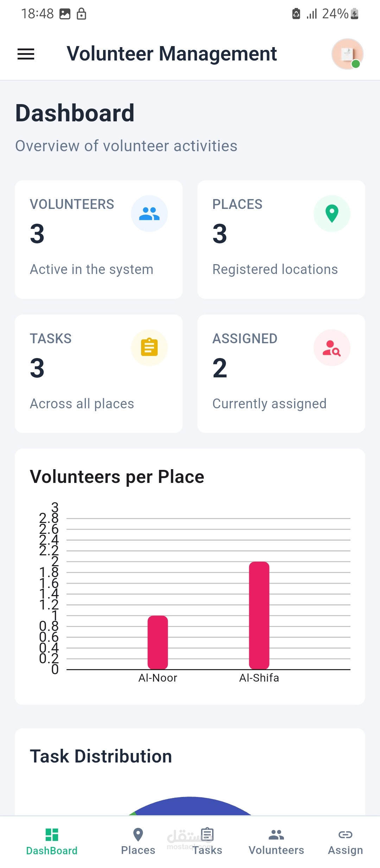Switch to the Tasks tab
Screen dimensions: 380x868
coord(207,841)
